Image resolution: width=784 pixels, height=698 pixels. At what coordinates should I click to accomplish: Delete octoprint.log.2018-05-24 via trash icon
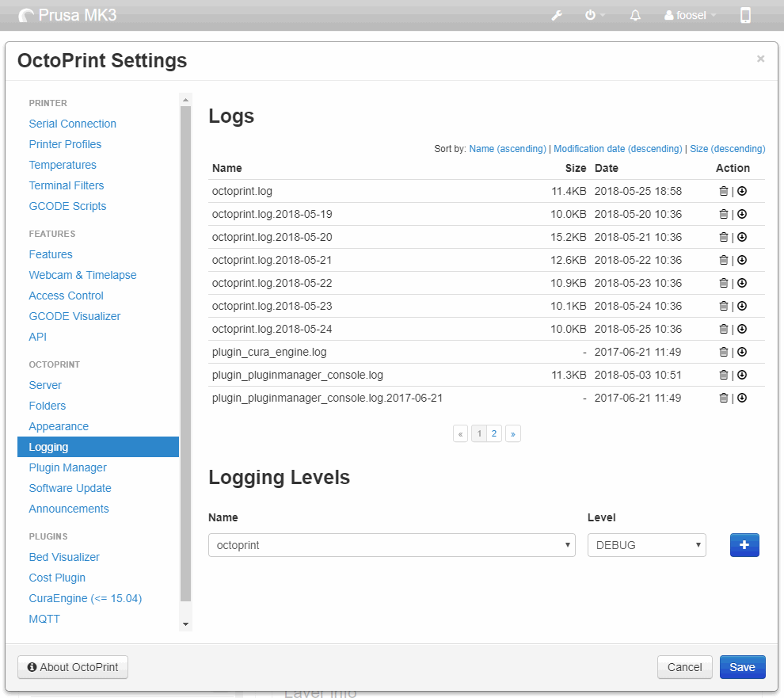724,330
